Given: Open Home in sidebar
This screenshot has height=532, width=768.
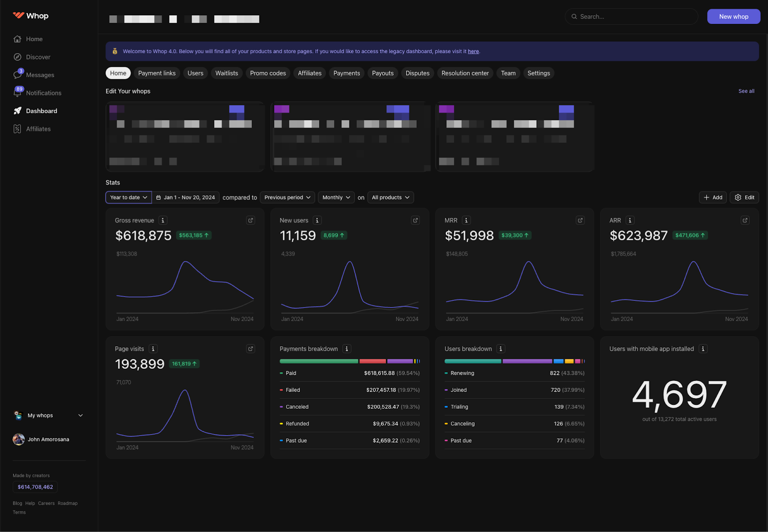Looking at the screenshot, I should [34, 39].
